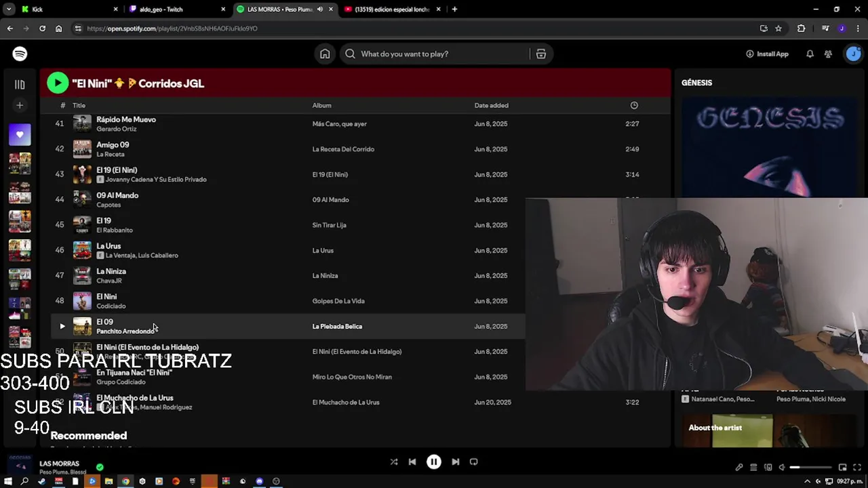Open a new browser tab
Image resolution: width=868 pixels, height=488 pixels.
point(454,9)
